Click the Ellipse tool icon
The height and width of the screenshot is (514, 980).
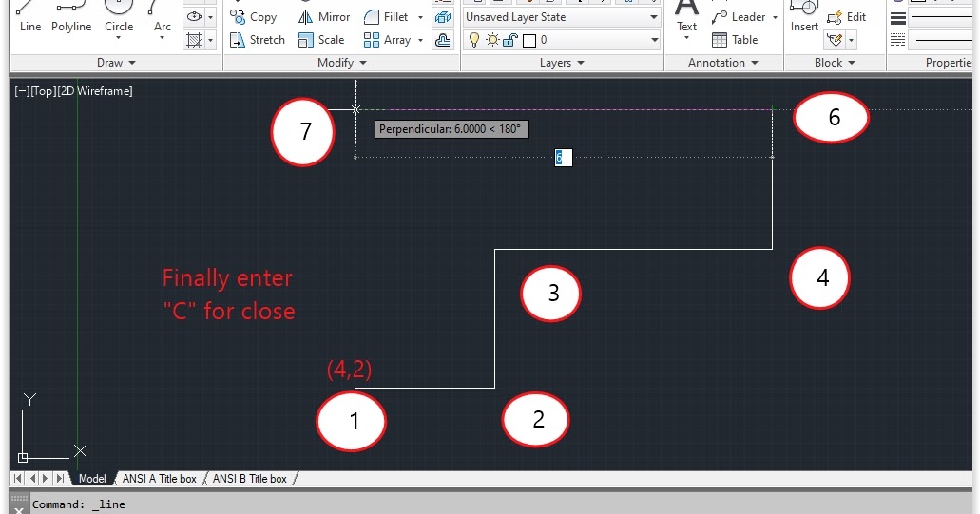pos(194,17)
